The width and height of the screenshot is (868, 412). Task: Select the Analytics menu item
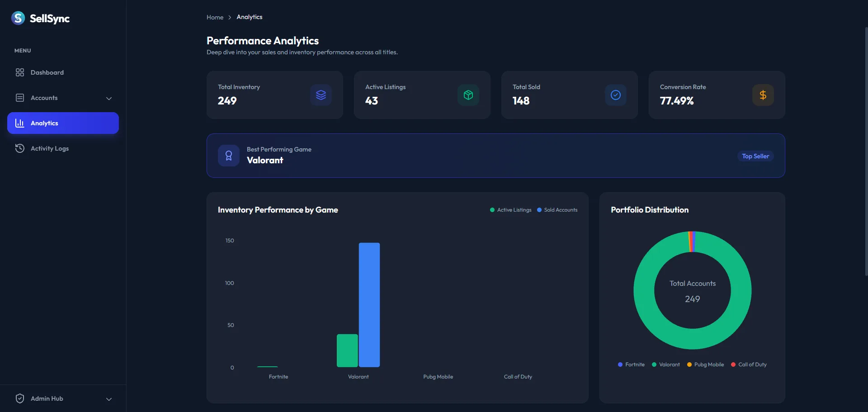(63, 123)
